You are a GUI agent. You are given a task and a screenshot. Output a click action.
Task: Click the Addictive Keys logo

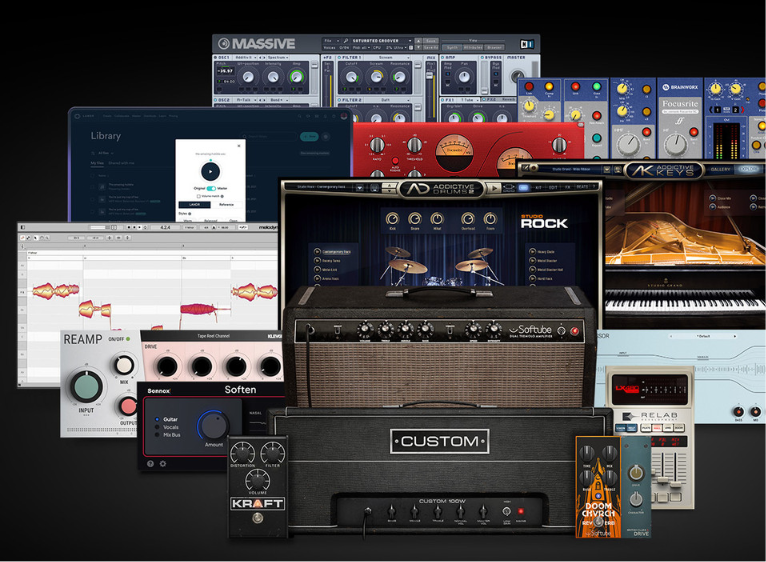663,171
